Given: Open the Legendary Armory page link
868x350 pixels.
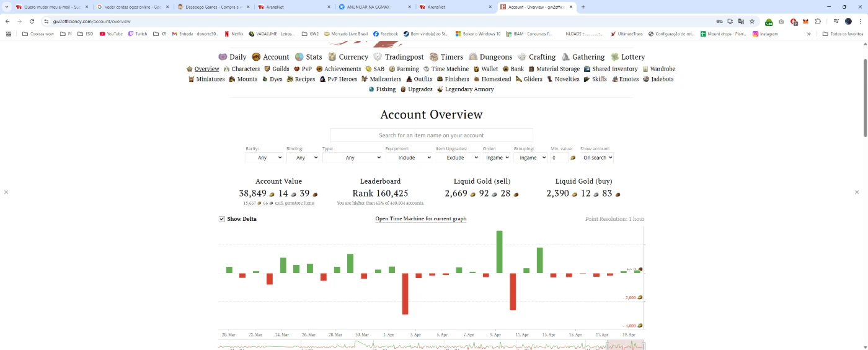Looking at the screenshot, I should pyautogui.click(x=465, y=89).
